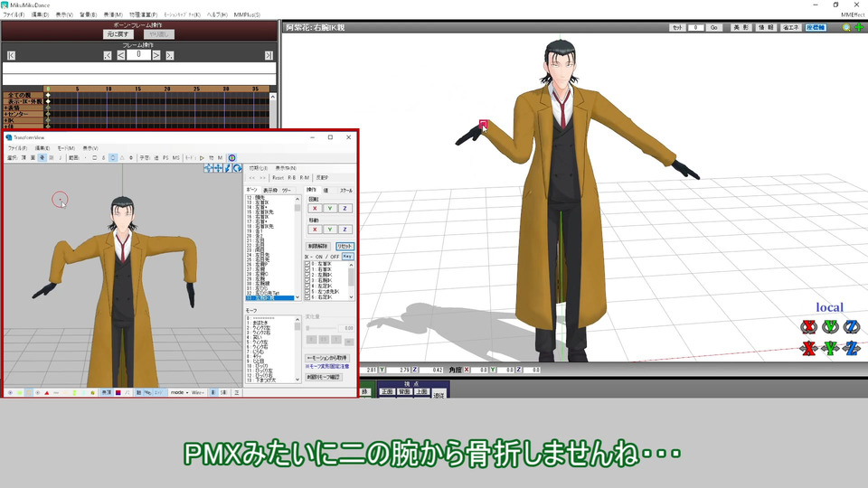Image resolution: width=868 pixels, height=488 pixels.
Task: Click the bone edit icon in TransformView viewport
Action: pos(228,168)
